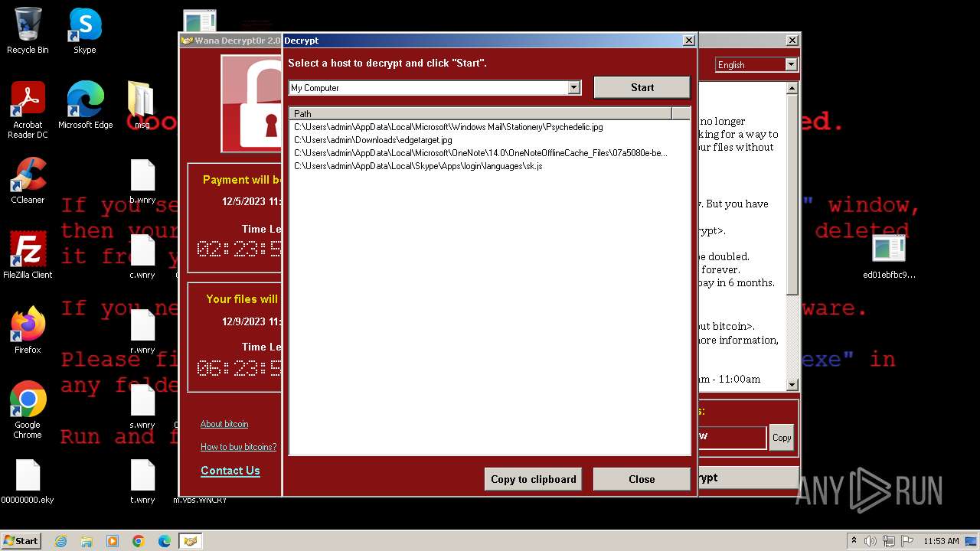The height and width of the screenshot is (551, 980).
Task: Open File Explorer from taskbar
Action: point(87,541)
